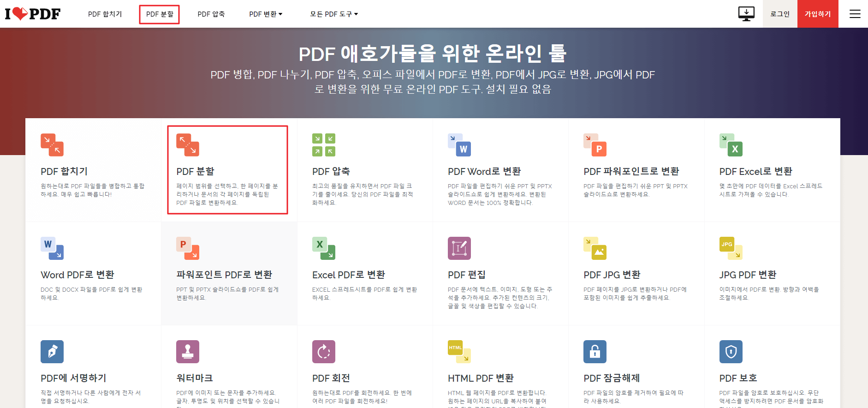Select PDF 합치기 in top navigation
Image resolution: width=868 pixels, height=408 pixels.
tap(105, 14)
